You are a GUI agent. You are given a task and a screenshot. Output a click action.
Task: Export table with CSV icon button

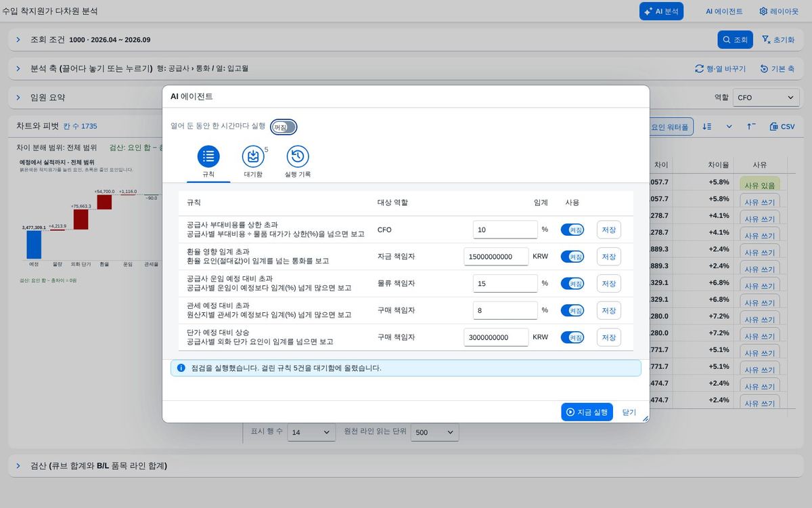[782, 127]
